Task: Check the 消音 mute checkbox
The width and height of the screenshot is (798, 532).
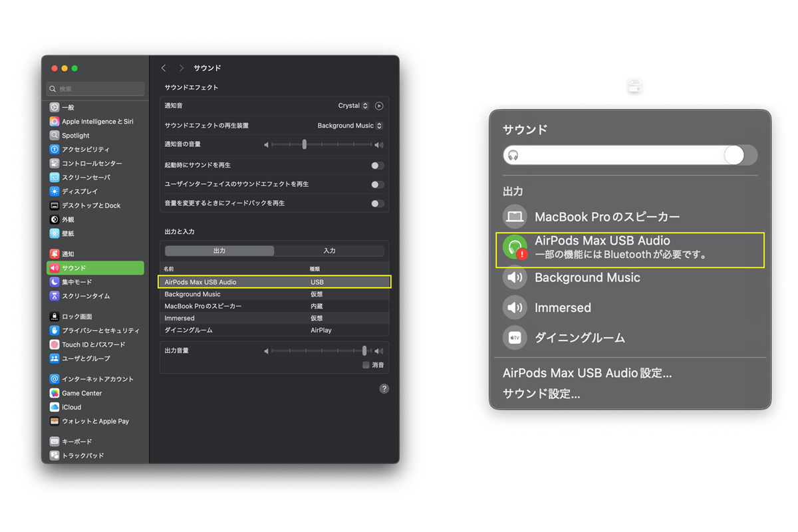Action: tap(366, 365)
